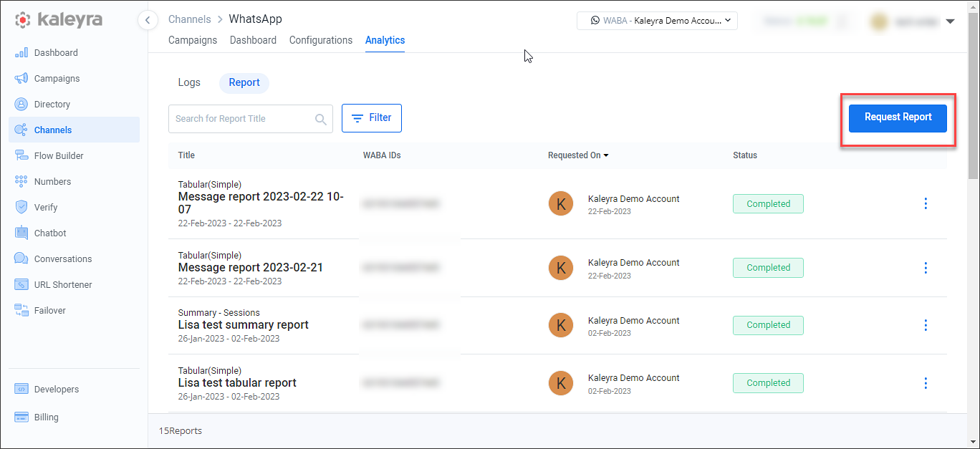Open actions menu for Lisa test summary report
This screenshot has width=980, height=449.
[x=926, y=325]
